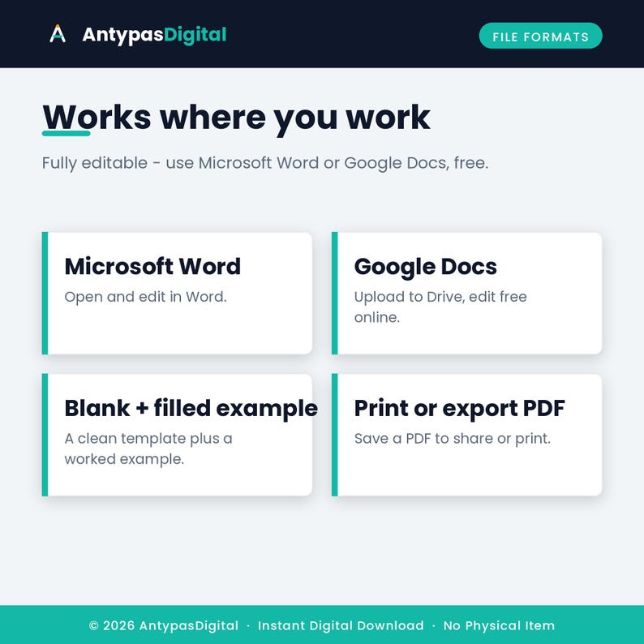
Task: Click the '© 2026 AntypasDigital' footer text
Action: (164, 625)
